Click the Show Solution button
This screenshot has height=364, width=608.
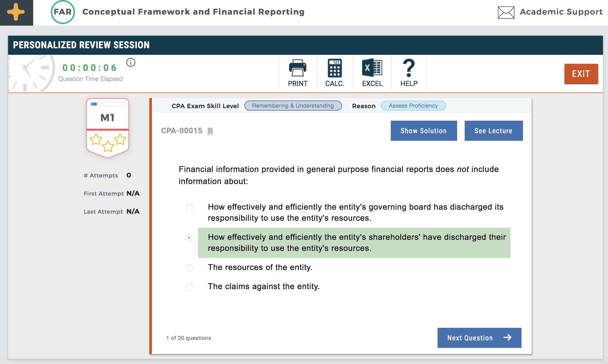pos(423,130)
